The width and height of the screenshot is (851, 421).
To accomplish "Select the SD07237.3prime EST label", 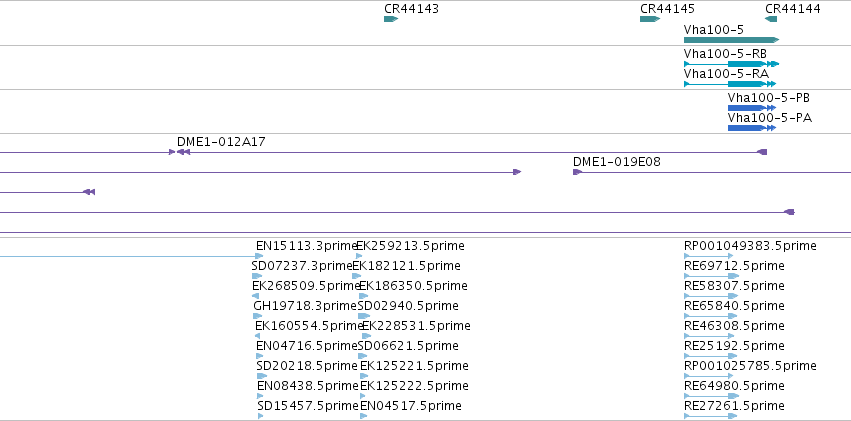I will pyautogui.click(x=302, y=266).
